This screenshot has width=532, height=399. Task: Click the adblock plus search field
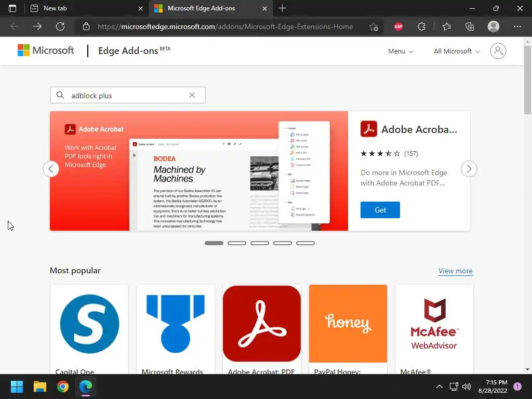click(128, 96)
